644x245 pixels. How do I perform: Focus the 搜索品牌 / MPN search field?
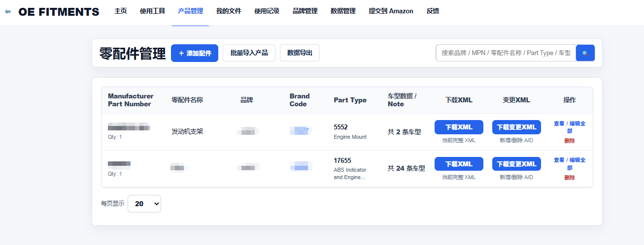coord(506,53)
